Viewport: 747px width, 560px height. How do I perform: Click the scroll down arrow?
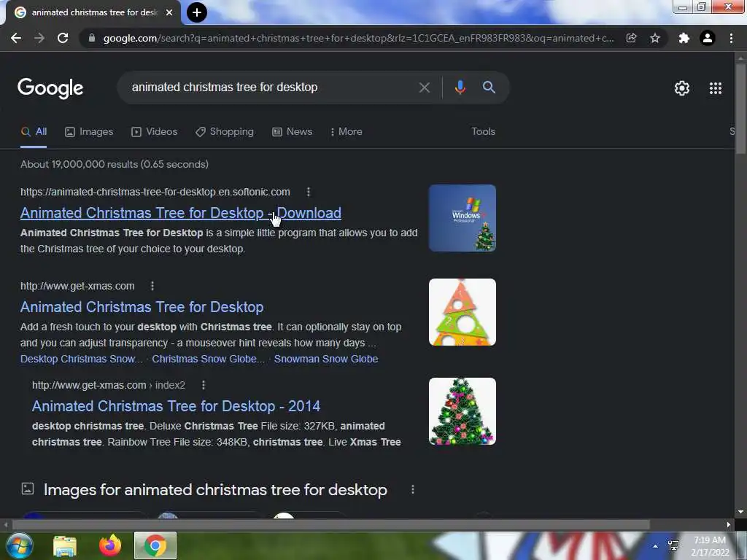point(740,512)
